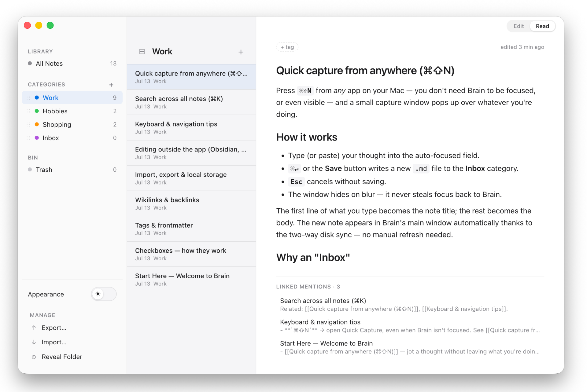Open the Start Here note in the list
587x392 pixels.
click(191, 280)
